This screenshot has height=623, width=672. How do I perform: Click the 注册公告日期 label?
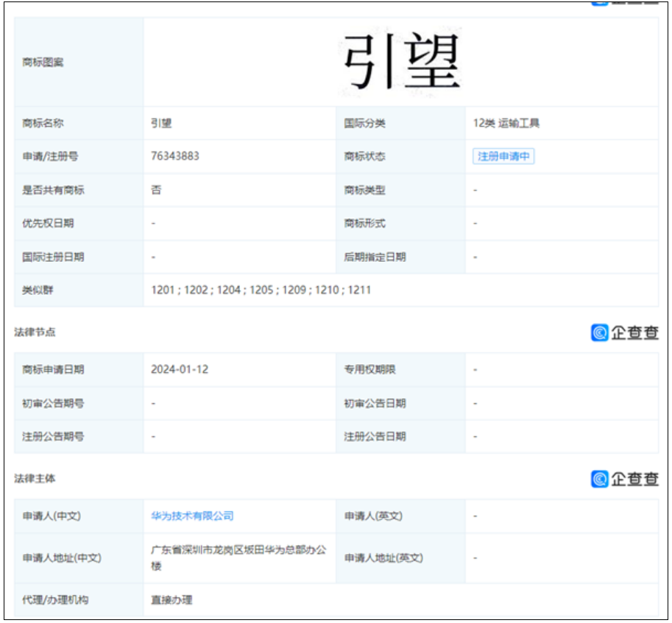[x=375, y=436]
